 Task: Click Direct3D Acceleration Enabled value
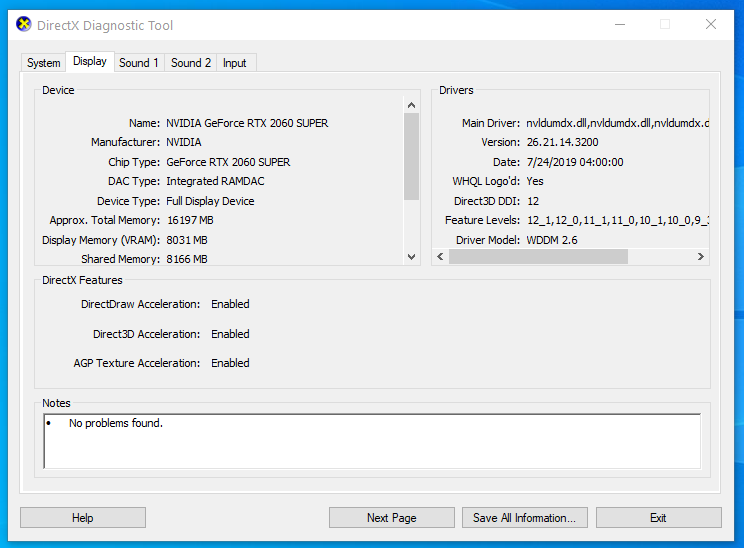230,334
